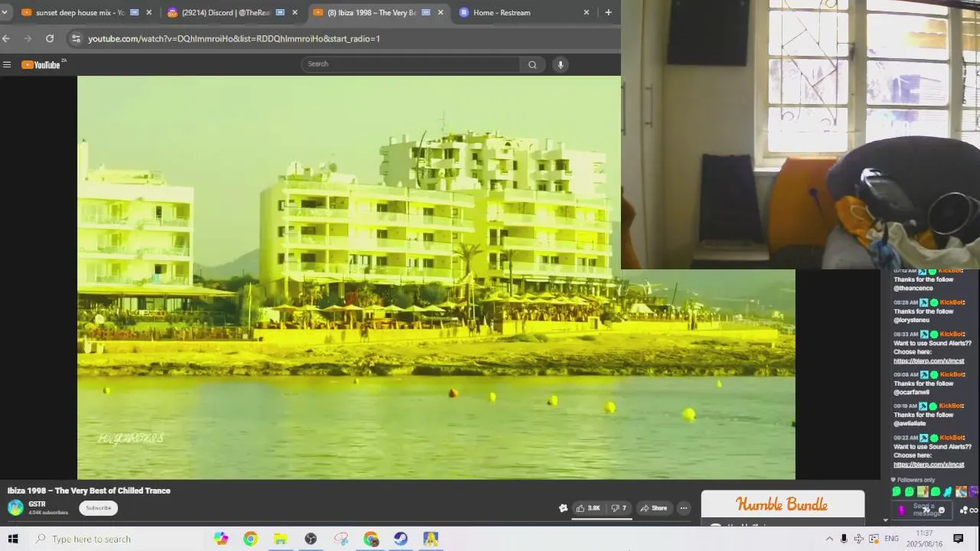Open the Windows Start menu
The height and width of the screenshot is (551, 980).
(x=13, y=539)
